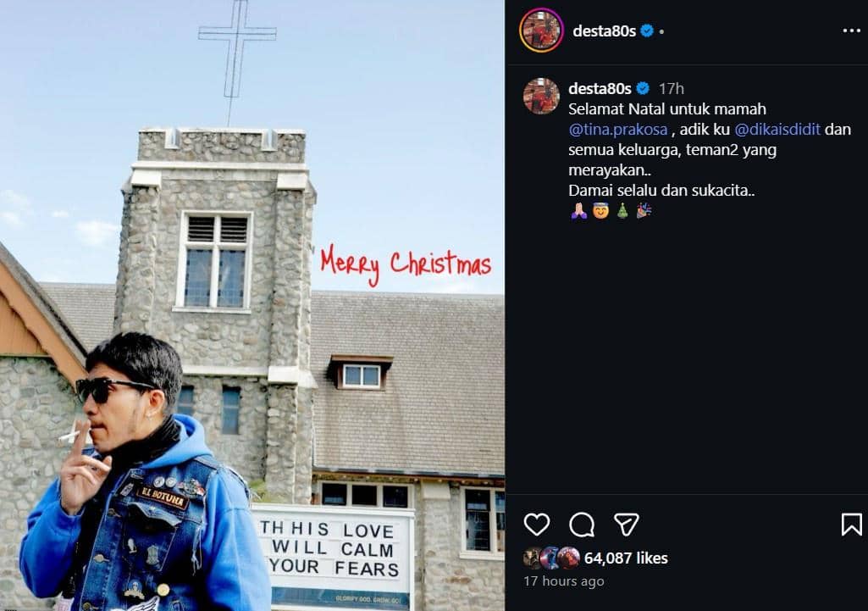Click the 17h timestamp beside caption username
868x611 pixels.
click(673, 86)
